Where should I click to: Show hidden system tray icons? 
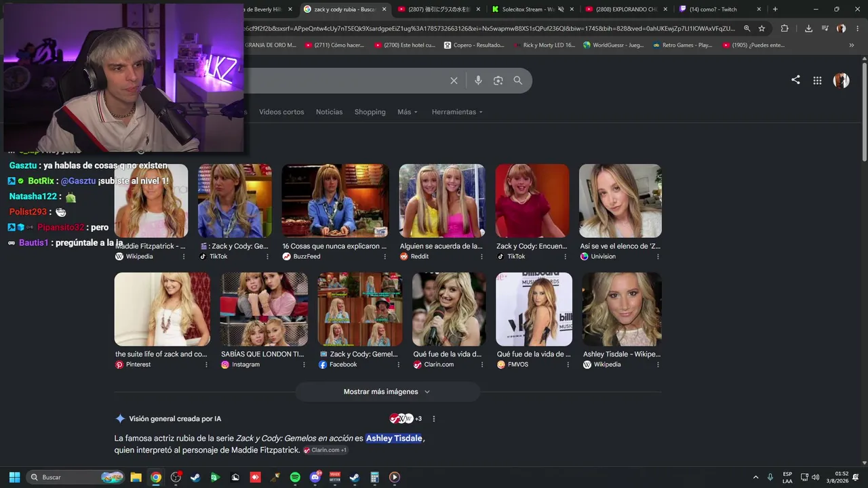(755, 477)
